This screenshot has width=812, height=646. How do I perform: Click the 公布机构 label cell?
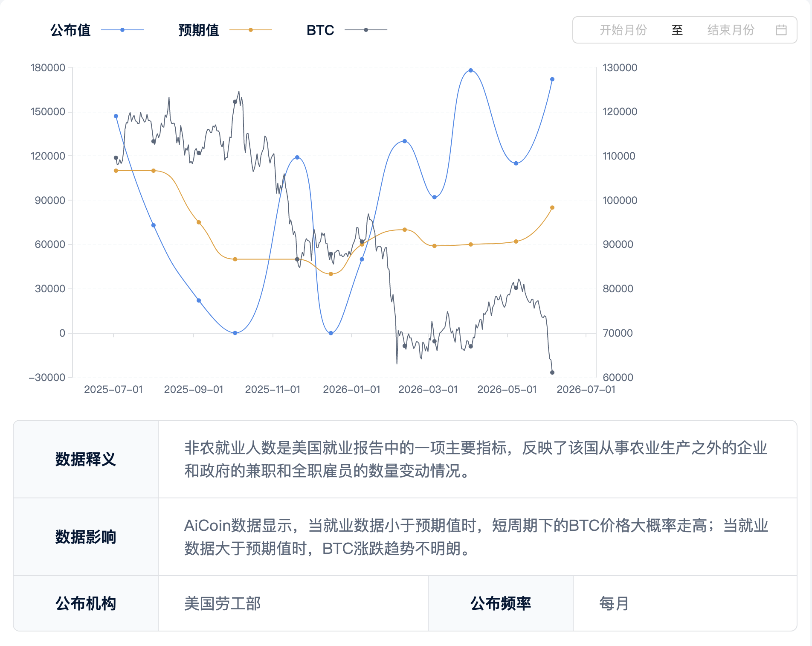86,603
